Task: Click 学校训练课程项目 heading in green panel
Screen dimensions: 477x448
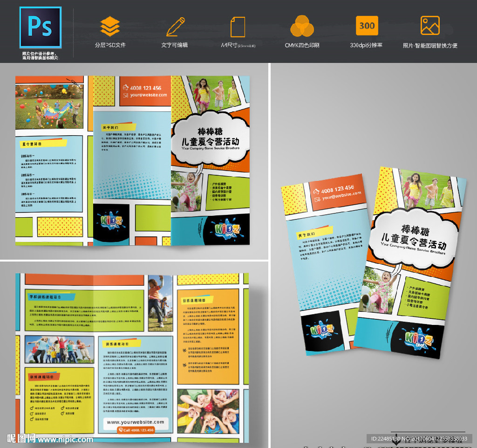Action: tap(45, 297)
